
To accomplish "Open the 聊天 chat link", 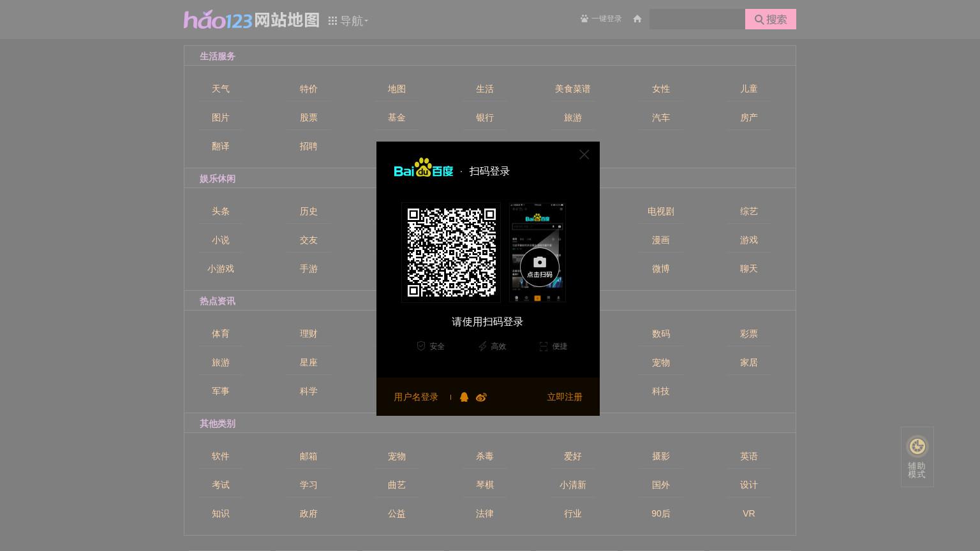I will pyautogui.click(x=749, y=269).
